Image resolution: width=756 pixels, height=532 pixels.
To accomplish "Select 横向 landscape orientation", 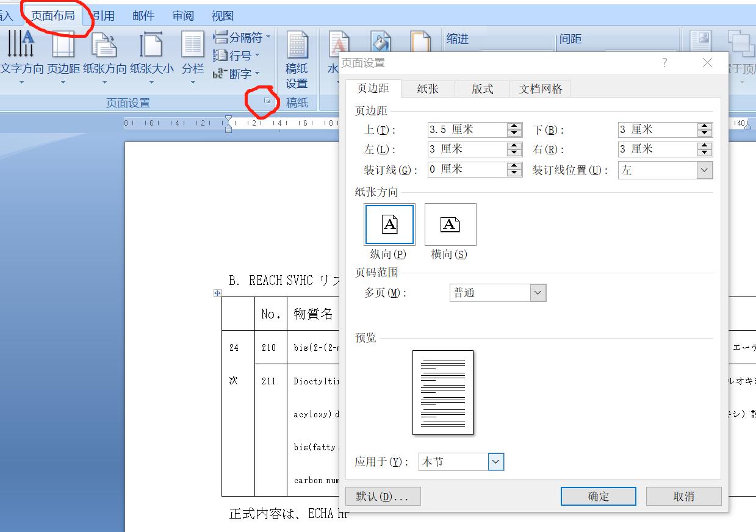I will [450, 225].
